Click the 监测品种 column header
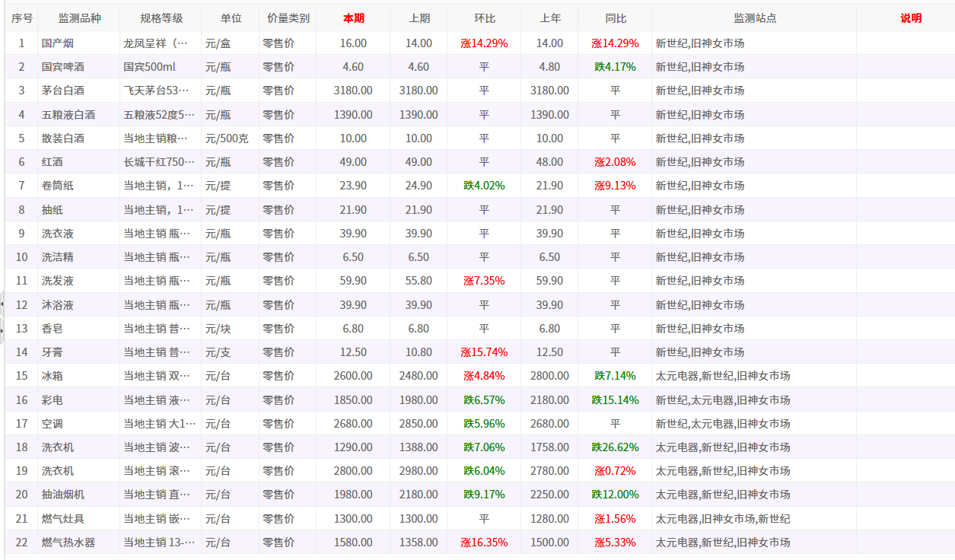Image resolution: width=955 pixels, height=560 pixels. coord(79,18)
